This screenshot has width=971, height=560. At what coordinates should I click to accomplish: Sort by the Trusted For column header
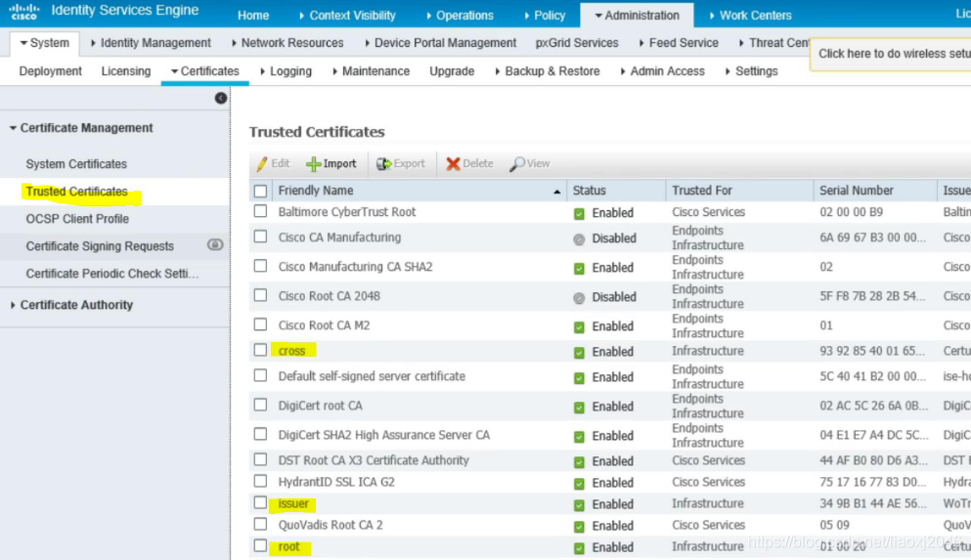point(702,191)
